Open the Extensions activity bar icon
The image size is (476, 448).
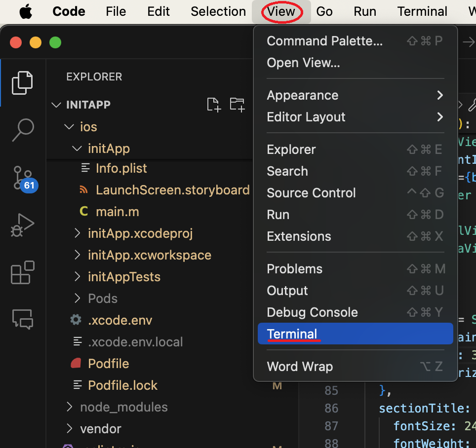point(22,272)
